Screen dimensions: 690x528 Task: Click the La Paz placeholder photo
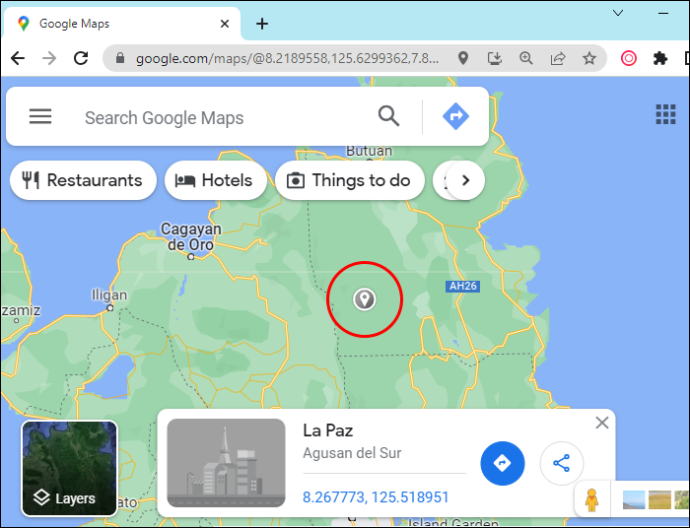[x=226, y=463]
